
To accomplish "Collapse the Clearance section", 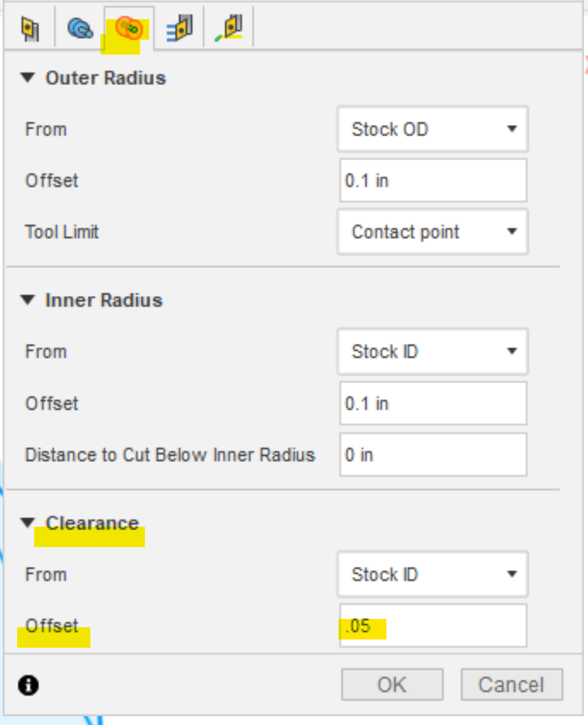I will tap(27, 523).
